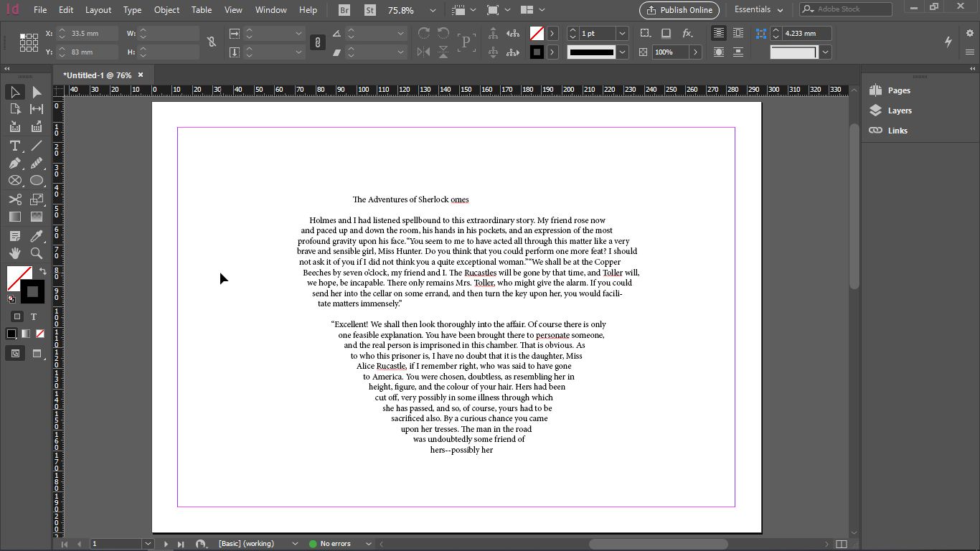Enable Apply None mode button
This screenshot has height=551, width=980.
40,334
